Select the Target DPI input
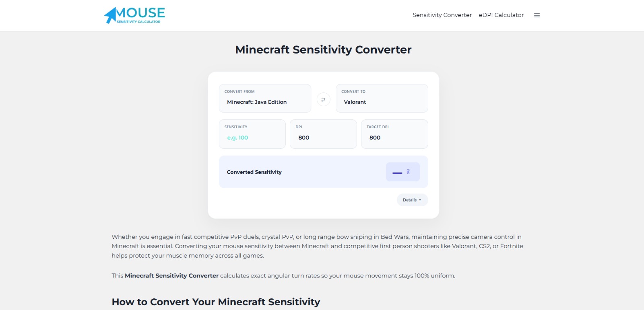644x310 pixels. click(394, 134)
